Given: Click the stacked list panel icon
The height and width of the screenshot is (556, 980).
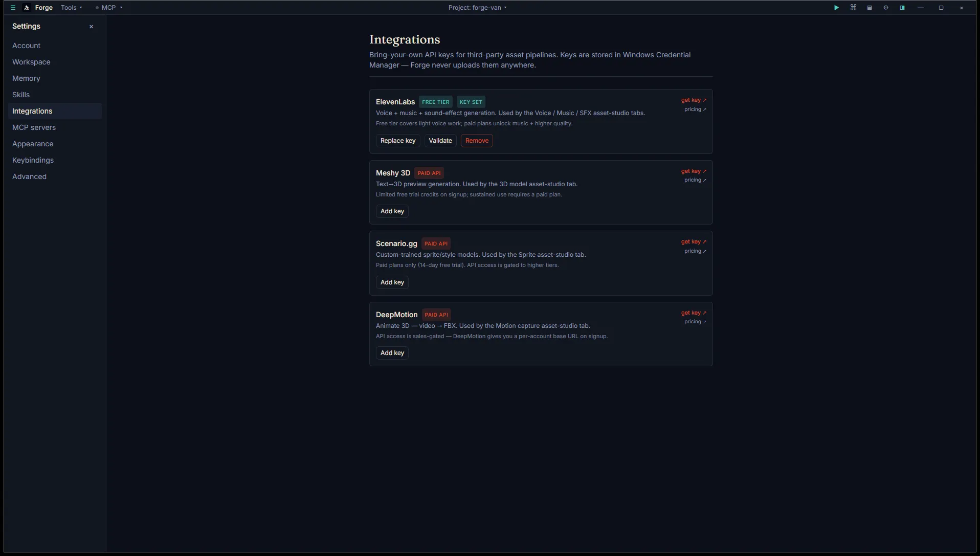Looking at the screenshot, I should [x=870, y=8].
